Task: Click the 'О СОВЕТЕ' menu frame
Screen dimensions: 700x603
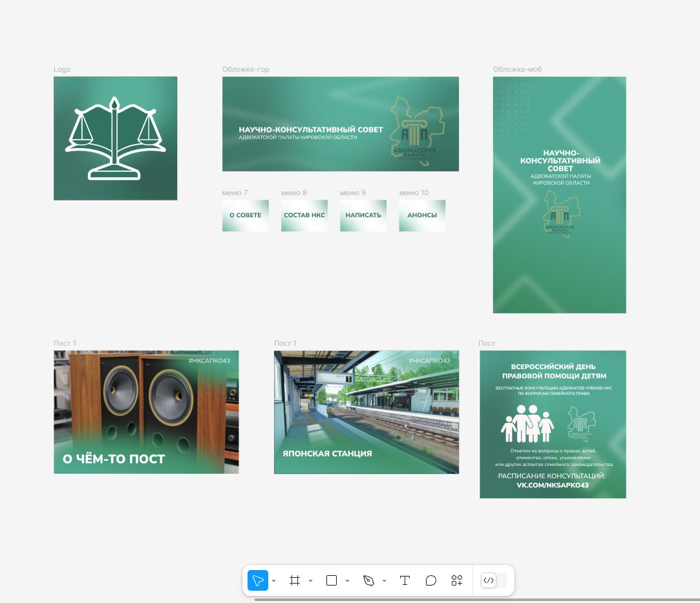Action: (245, 215)
